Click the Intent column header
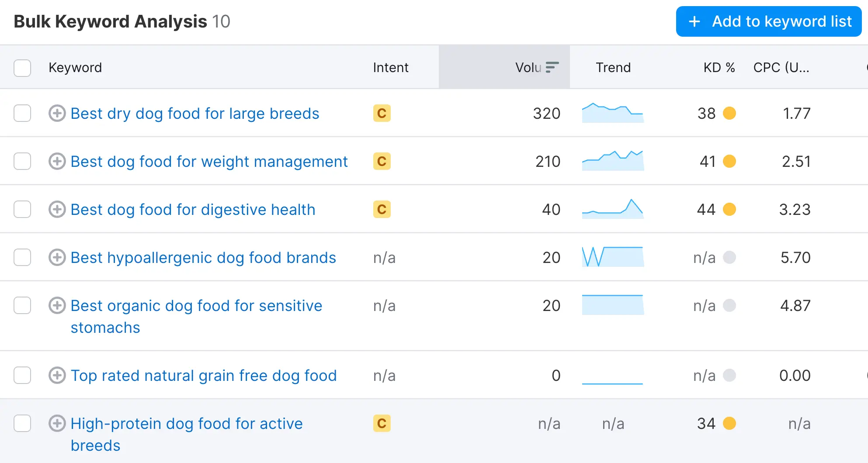The image size is (868, 463). pos(390,67)
